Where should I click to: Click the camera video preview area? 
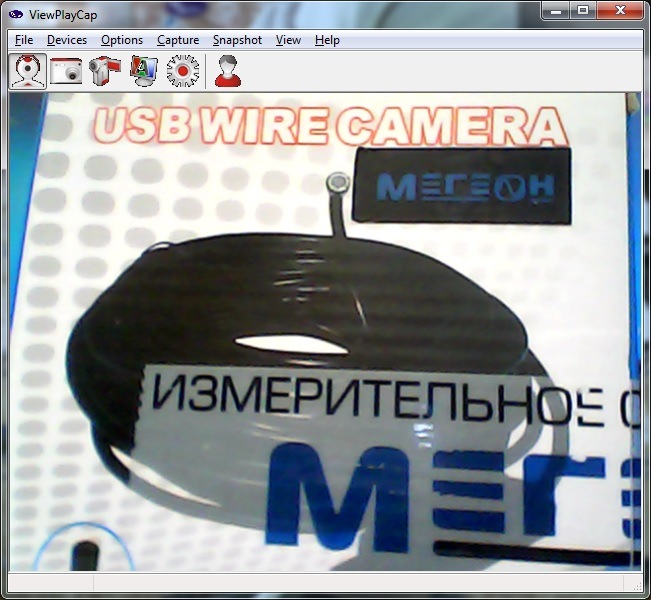(325, 331)
